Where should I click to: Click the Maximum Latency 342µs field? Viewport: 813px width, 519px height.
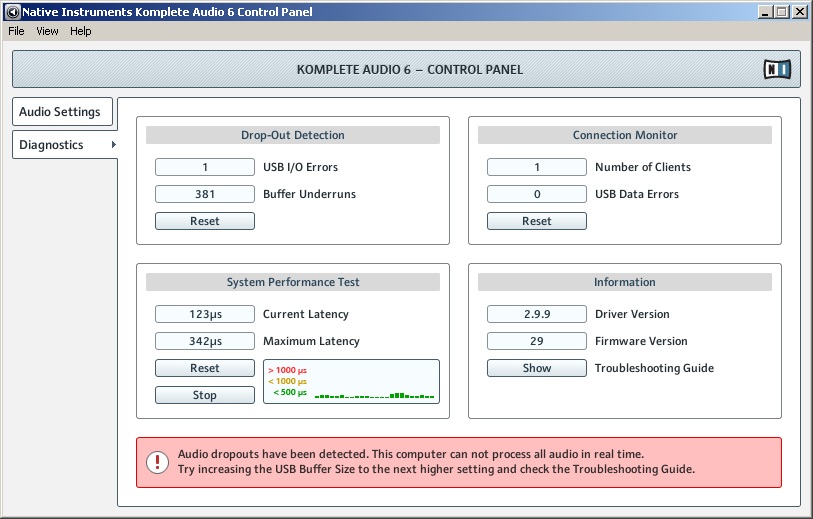pyautogui.click(x=205, y=341)
